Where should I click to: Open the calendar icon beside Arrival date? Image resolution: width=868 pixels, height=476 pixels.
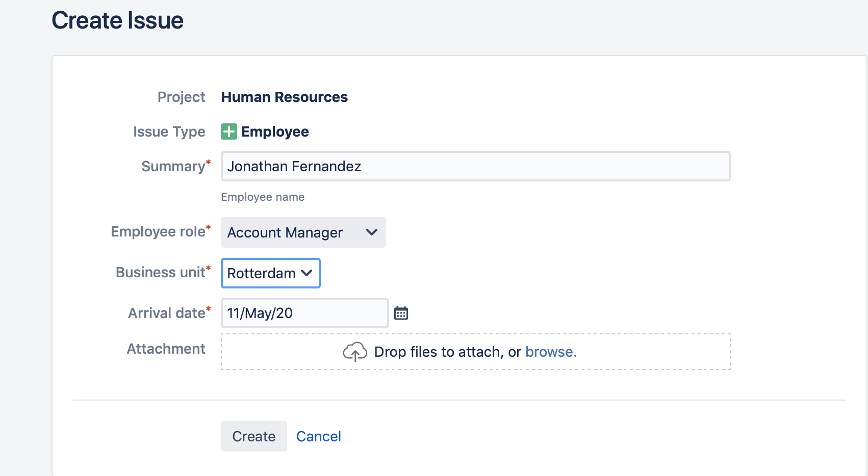pos(401,312)
